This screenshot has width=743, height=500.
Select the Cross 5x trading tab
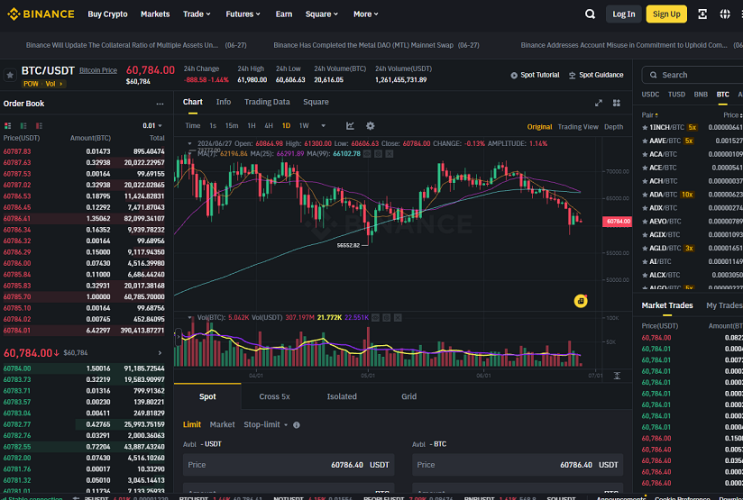[274, 396]
